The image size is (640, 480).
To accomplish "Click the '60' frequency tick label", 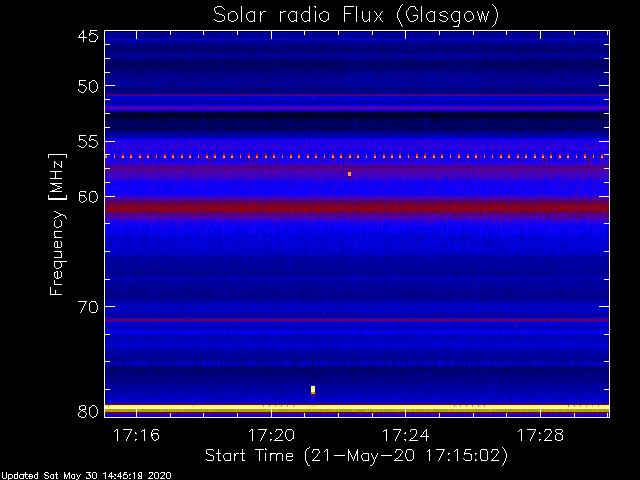I will [x=88, y=197].
